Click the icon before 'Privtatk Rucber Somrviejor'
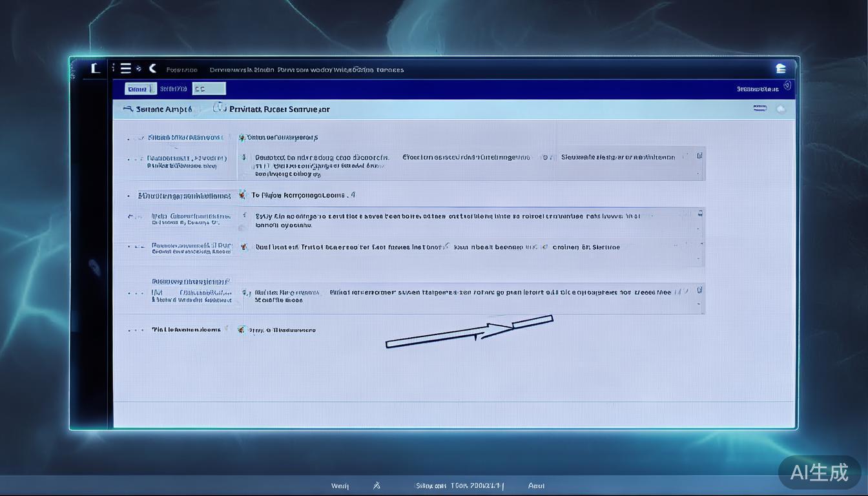 [x=220, y=108]
